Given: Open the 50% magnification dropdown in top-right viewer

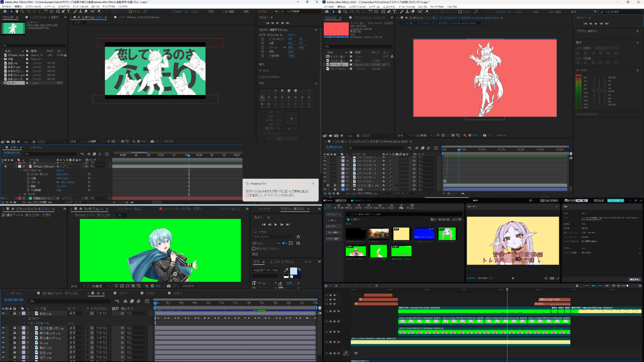Looking at the screenshot, I should point(404,135).
